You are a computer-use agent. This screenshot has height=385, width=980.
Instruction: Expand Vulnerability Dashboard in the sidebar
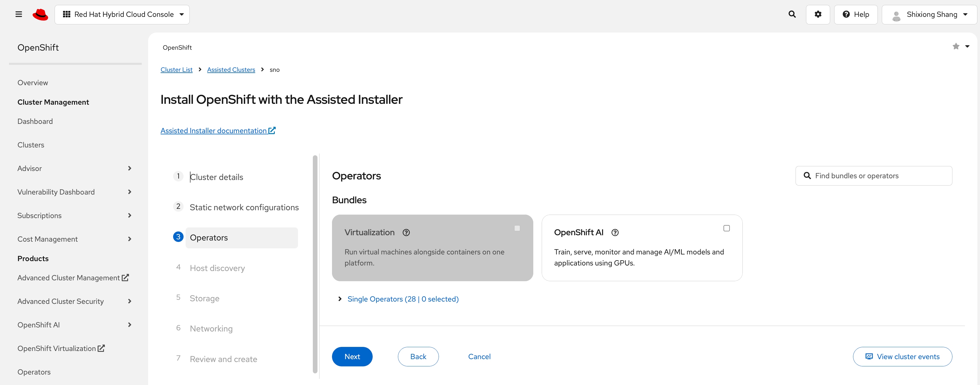(130, 192)
